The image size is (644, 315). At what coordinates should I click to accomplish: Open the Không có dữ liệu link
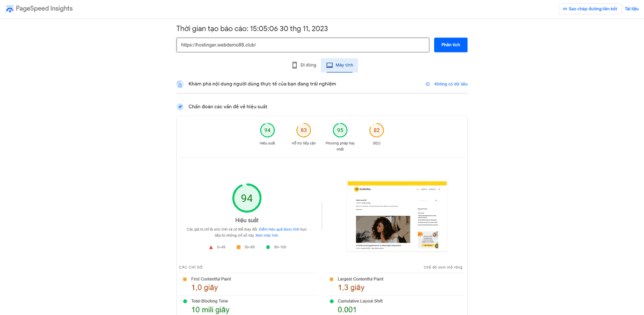(451, 84)
